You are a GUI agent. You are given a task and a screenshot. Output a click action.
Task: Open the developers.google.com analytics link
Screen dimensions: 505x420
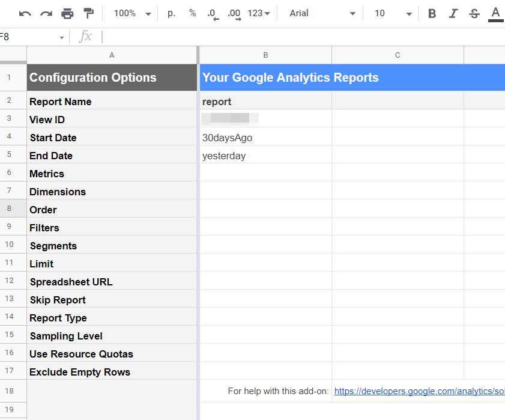tap(419, 391)
